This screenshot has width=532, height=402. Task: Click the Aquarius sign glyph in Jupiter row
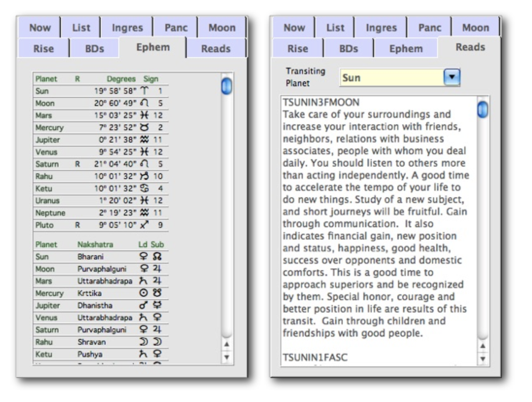coord(144,140)
